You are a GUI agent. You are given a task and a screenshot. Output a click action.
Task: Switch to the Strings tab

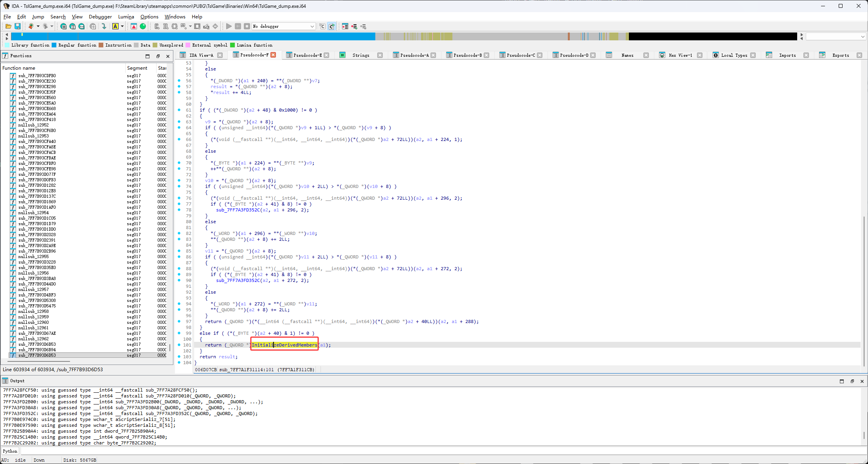pyautogui.click(x=360, y=55)
